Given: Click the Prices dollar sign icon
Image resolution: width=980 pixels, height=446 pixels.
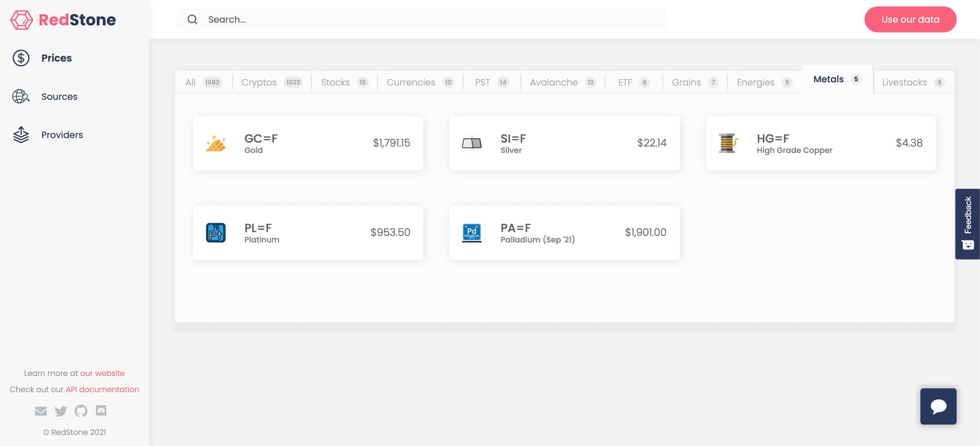Looking at the screenshot, I should (x=21, y=58).
